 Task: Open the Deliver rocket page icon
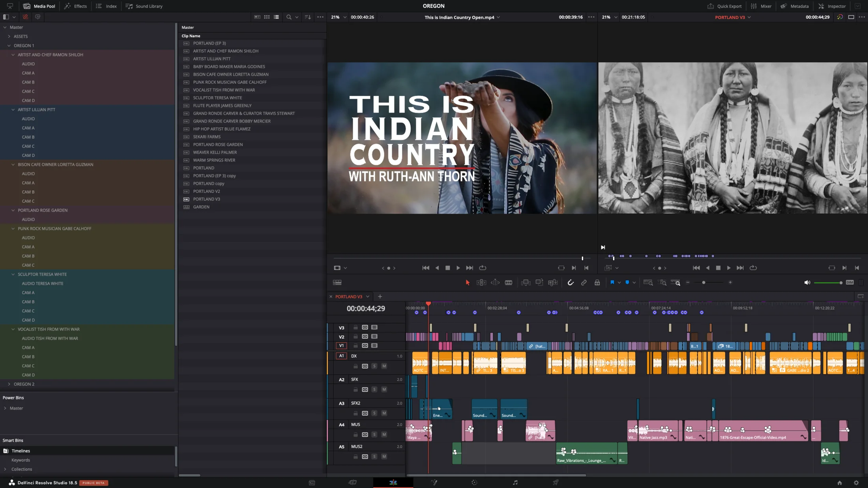pos(556,482)
